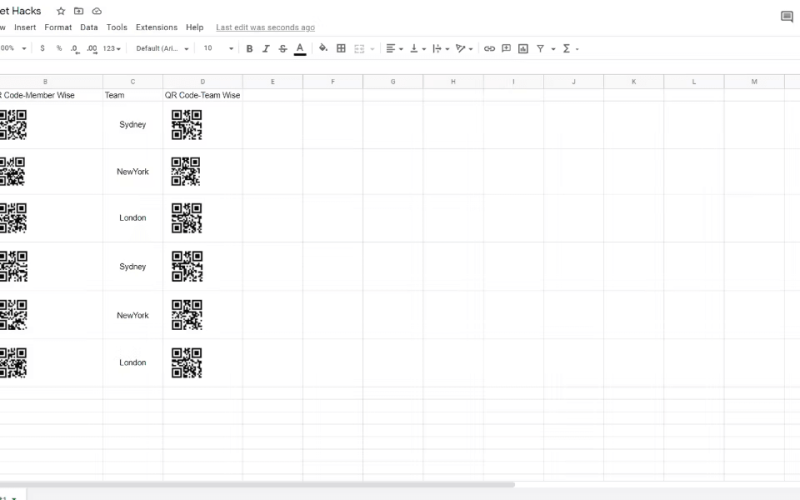Click the merge cells icon
Screen dimensions: 800x500
[359, 49]
